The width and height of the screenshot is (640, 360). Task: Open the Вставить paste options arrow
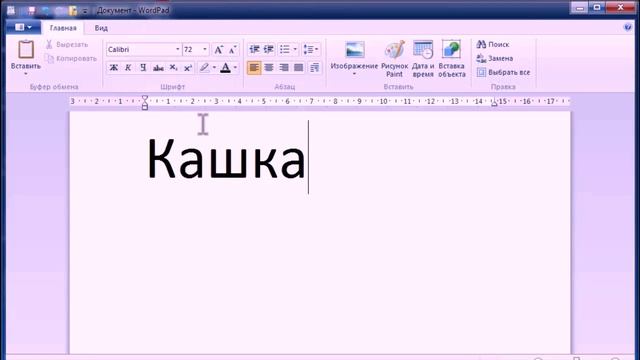pos(26,74)
